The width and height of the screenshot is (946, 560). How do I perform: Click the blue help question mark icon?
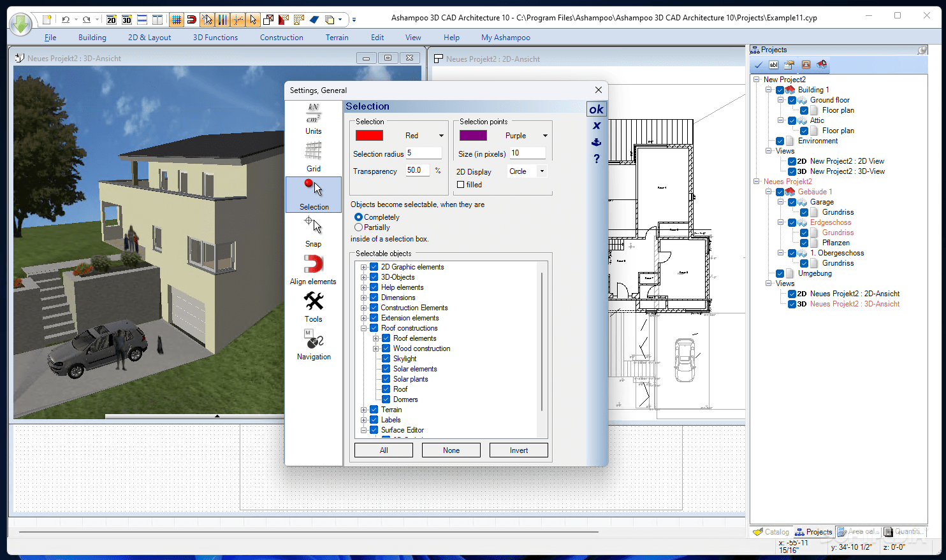(x=596, y=159)
